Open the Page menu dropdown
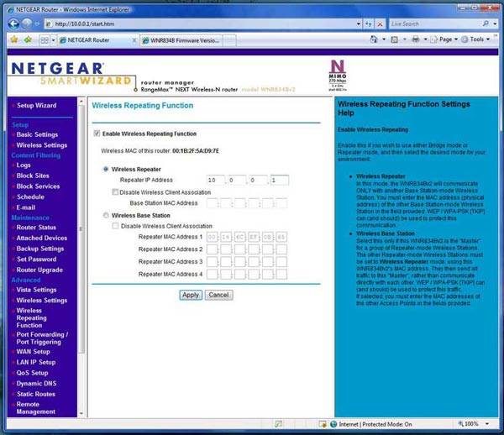 [444, 39]
